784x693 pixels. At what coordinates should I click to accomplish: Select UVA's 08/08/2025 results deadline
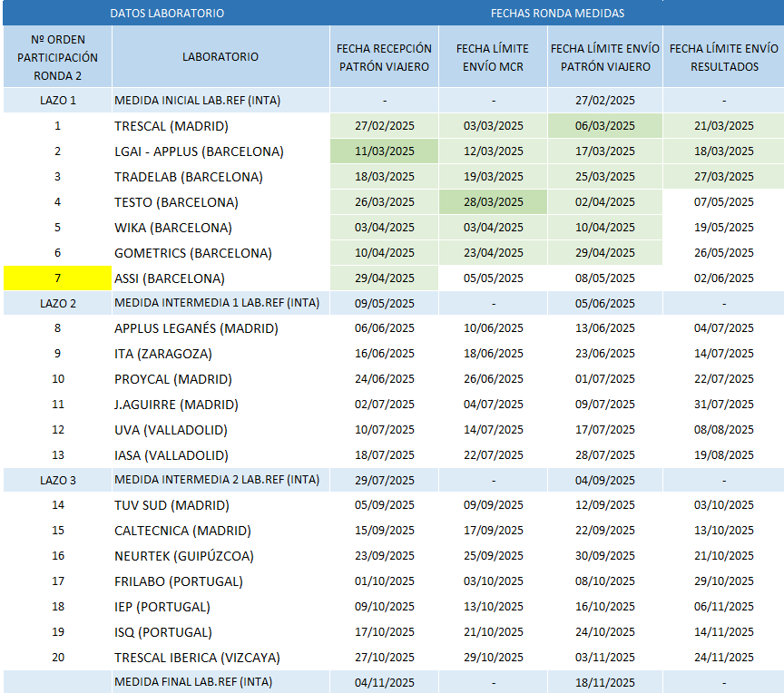pos(724,430)
